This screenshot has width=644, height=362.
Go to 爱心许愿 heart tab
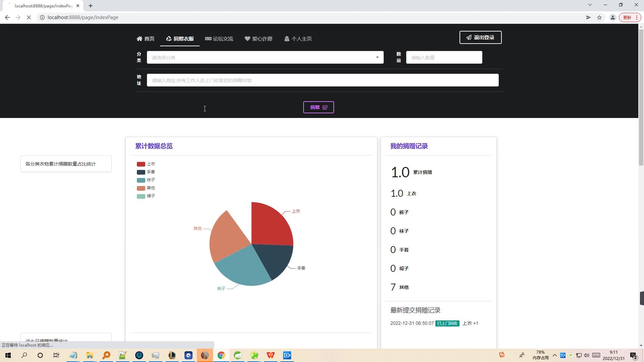tap(259, 39)
